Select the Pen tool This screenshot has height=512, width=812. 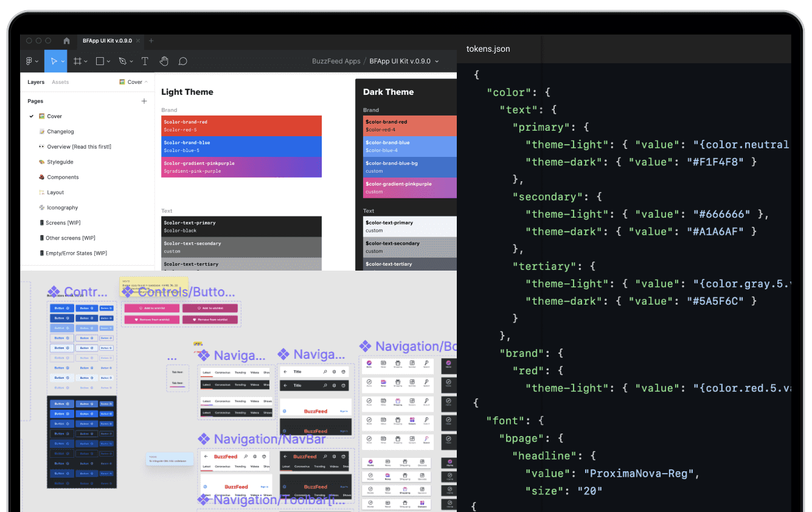[x=122, y=61]
